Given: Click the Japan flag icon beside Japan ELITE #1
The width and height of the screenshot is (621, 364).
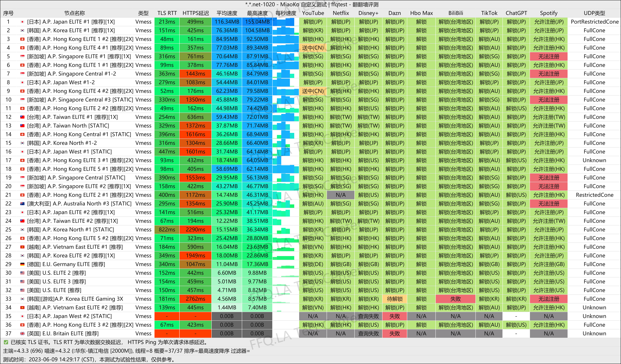Looking at the screenshot, I should (x=22, y=22).
